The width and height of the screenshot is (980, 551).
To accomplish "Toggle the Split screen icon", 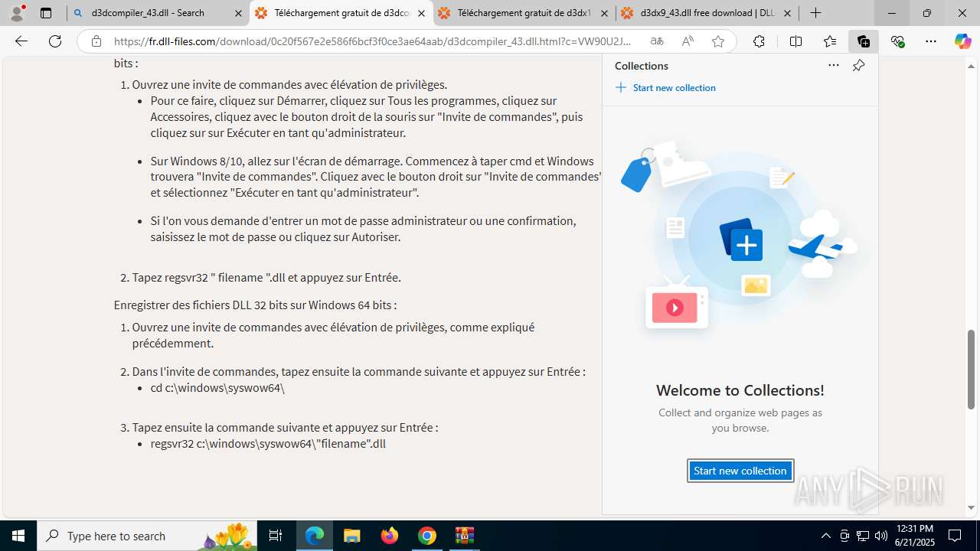I will coord(795,41).
